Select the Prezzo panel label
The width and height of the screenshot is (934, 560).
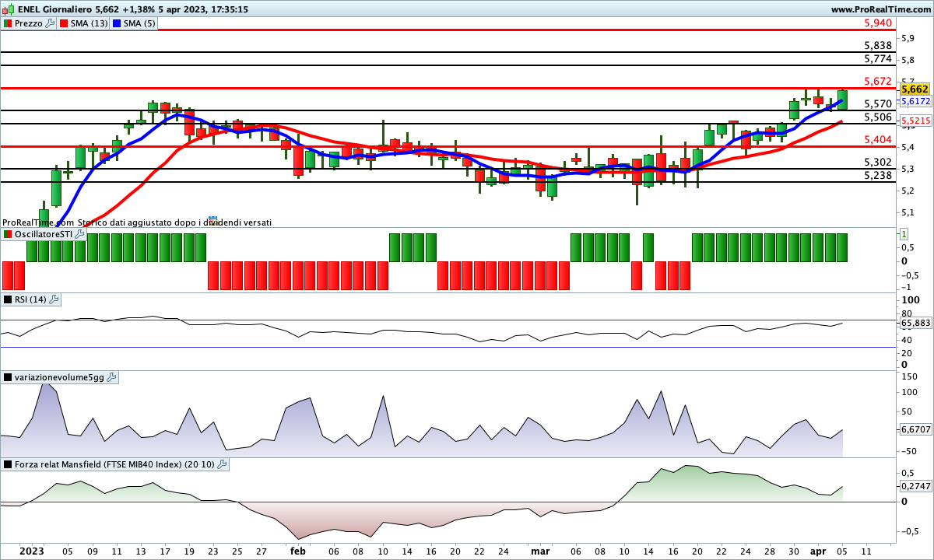(29, 23)
